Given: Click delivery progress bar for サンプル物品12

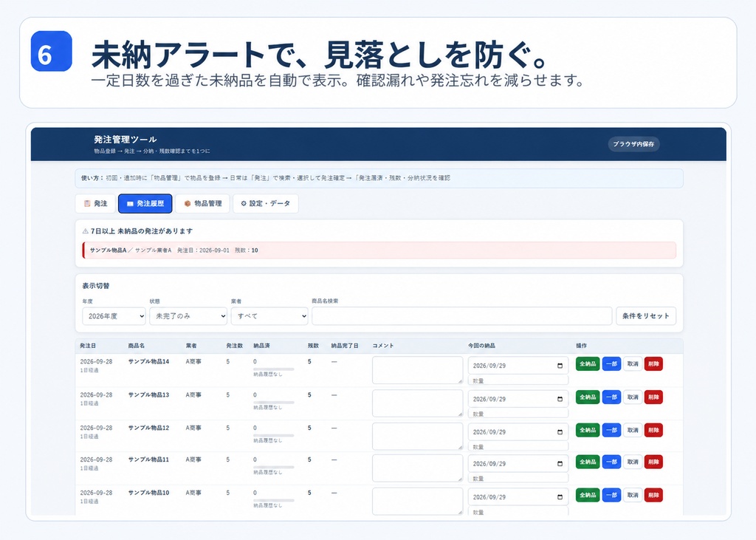Looking at the screenshot, I should tap(274, 435).
